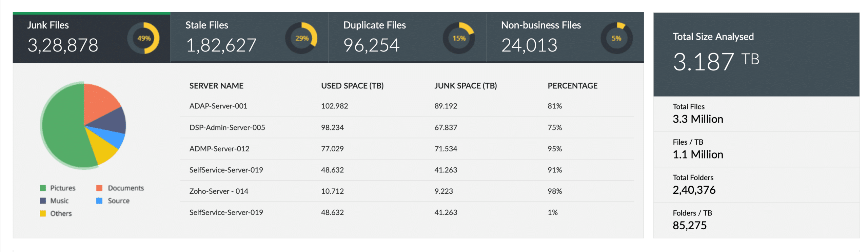Toggle the Music legend swatch
This screenshot has width=868, height=252.
point(43,201)
